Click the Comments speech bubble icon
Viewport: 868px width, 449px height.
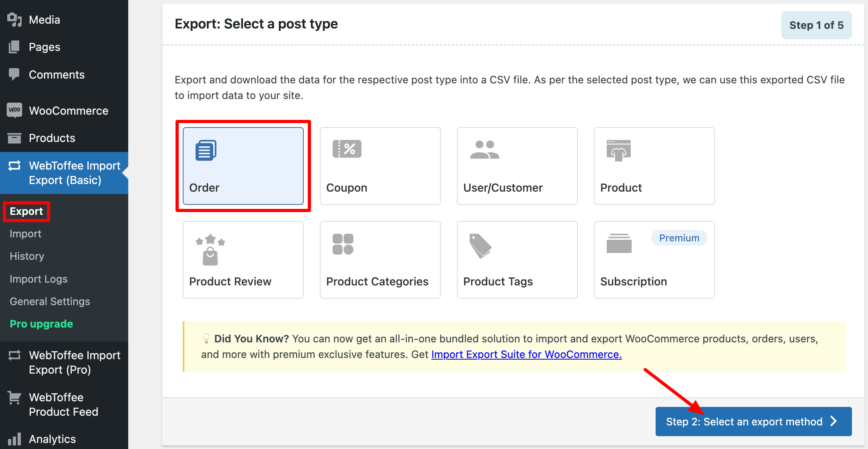[x=14, y=75]
